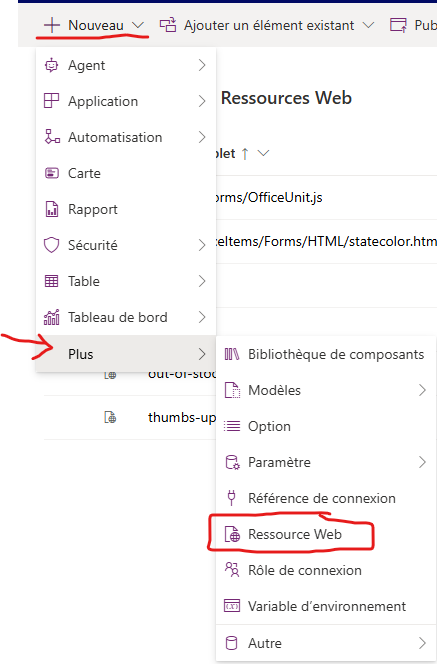Click the Table grid icon

coord(52,281)
